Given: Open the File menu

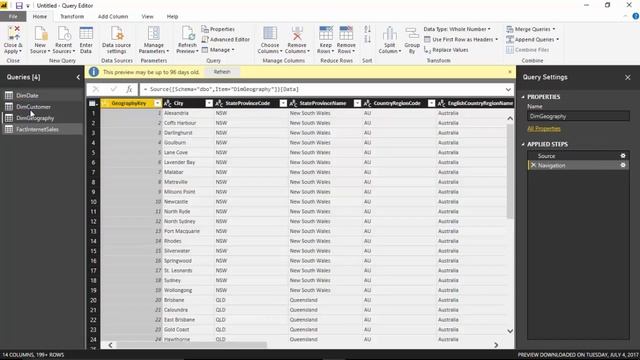Looking at the screenshot, I should [x=13, y=17].
